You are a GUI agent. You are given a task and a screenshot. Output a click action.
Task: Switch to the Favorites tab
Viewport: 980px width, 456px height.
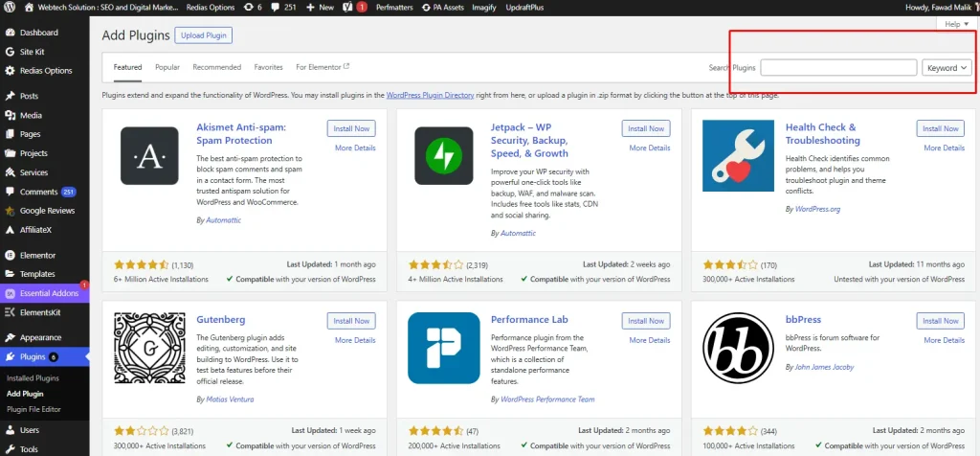click(x=269, y=67)
